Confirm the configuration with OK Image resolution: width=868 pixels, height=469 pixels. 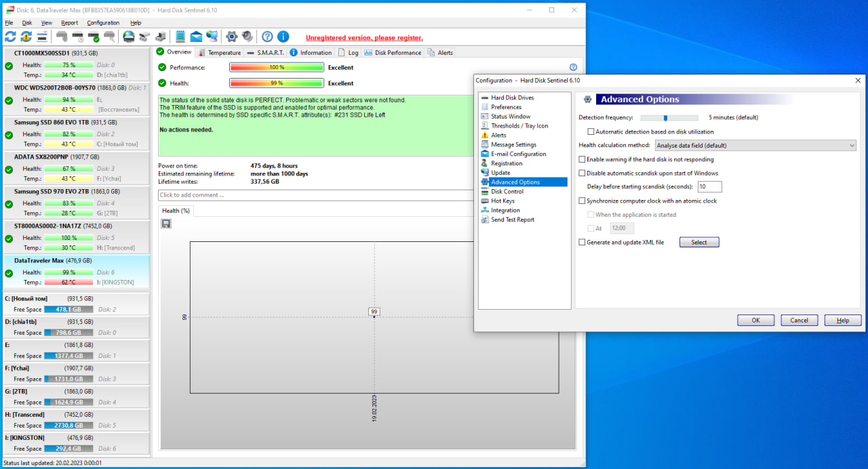(x=755, y=320)
